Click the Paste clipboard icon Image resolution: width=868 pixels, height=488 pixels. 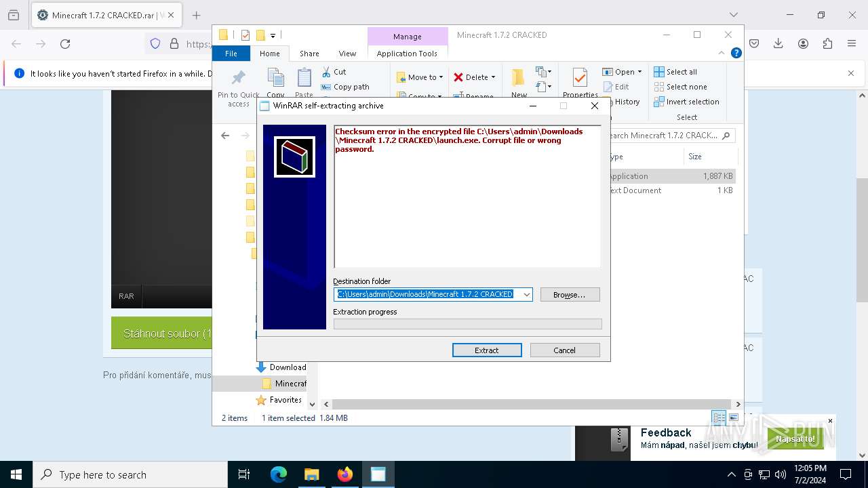tap(304, 77)
